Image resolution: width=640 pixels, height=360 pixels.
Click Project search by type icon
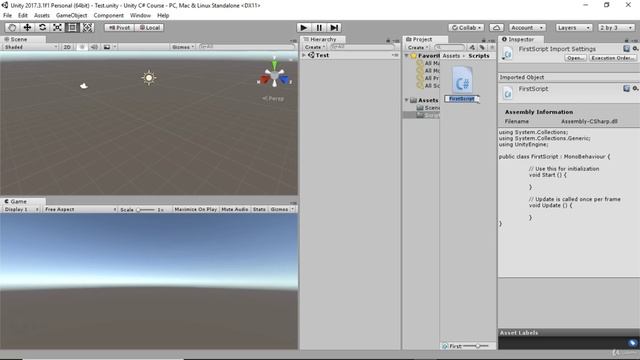point(472,47)
